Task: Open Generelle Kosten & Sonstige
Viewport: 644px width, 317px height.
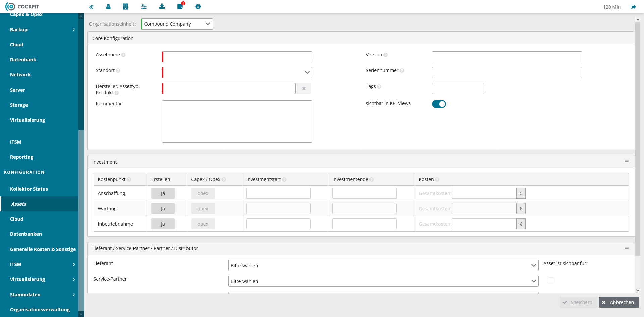Action: coord(43,249)
